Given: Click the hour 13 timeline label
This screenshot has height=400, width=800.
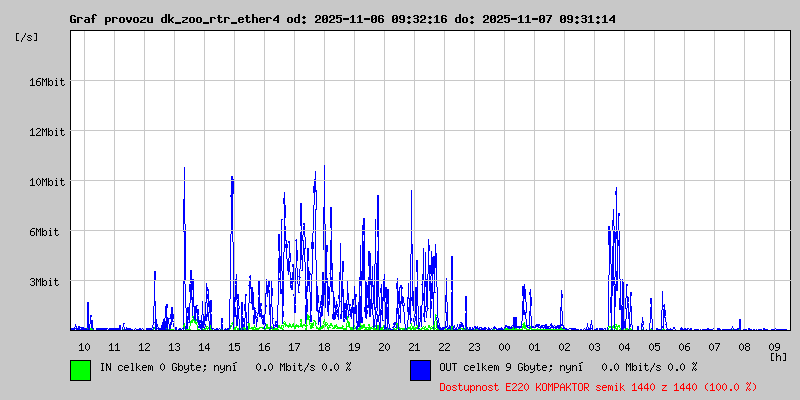Looking at the screenshot, I should pyautogui.click(x=174, y=346).
